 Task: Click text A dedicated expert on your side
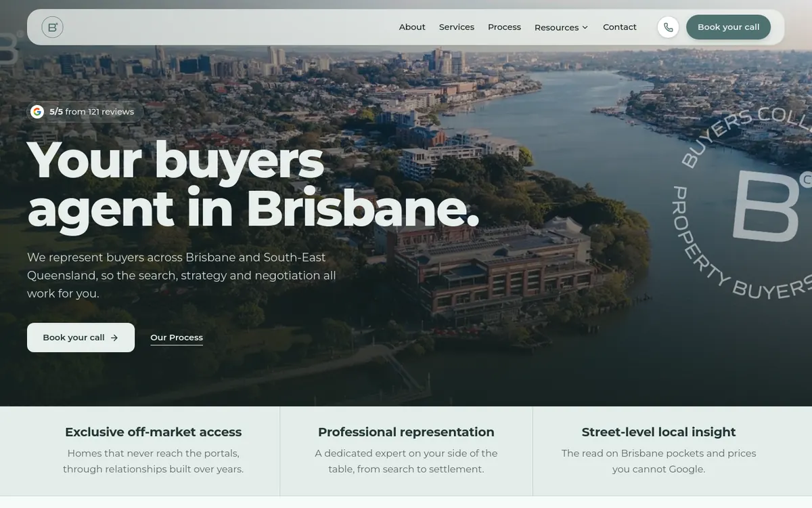[406, 461]
